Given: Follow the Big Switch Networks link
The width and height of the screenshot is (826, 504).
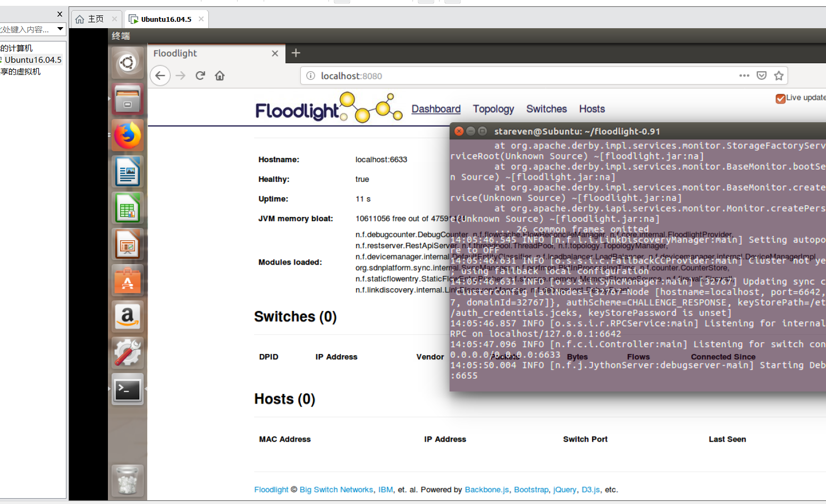Looking at the screenshot, I should pos(336,490).
